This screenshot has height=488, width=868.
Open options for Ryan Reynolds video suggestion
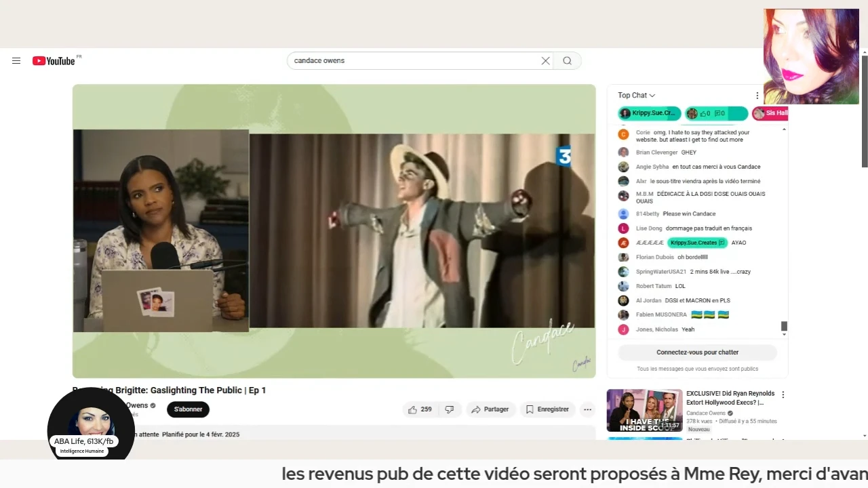(x=783, y=394)
